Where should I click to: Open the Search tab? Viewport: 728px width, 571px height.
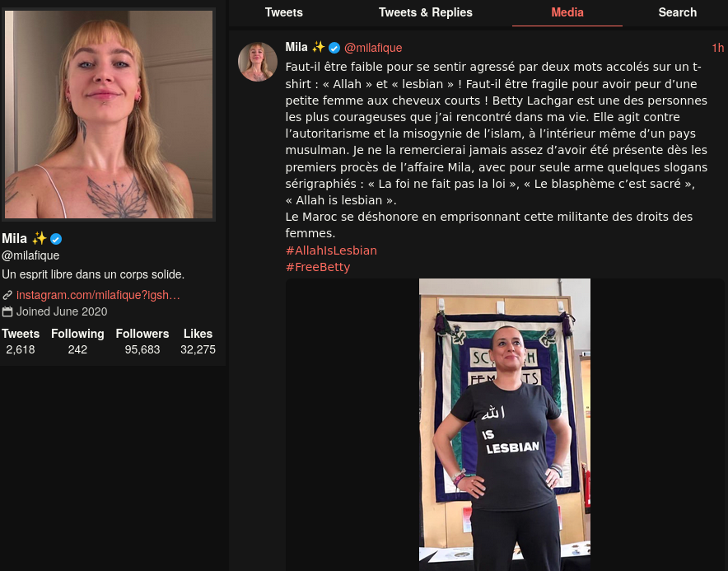tap(678, 12)
